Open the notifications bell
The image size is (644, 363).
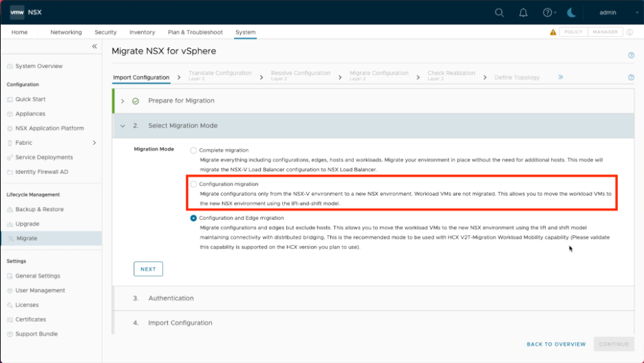pyautogui.click(x=524, y=12)
